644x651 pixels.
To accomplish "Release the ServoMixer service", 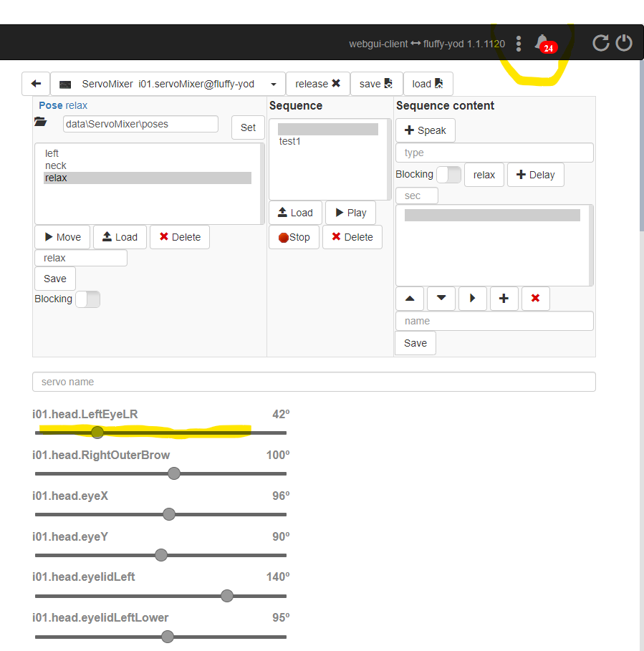I will (x=317, y=83).
